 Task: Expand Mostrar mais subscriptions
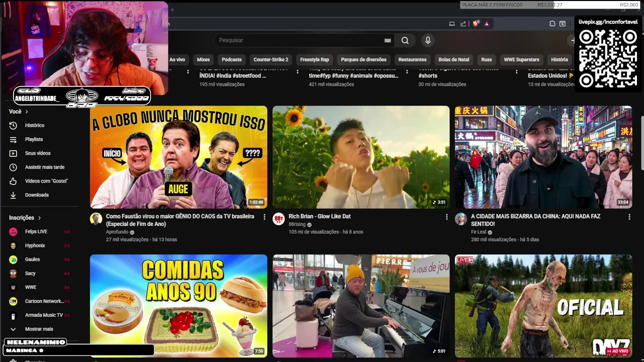click(39, 329)
